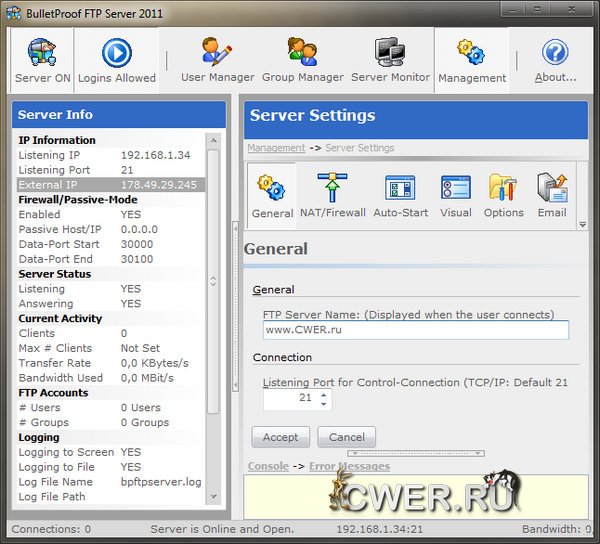Click the Server Status section header
Viewport: 600px width, 544px height.
click(x=111, y=274)
